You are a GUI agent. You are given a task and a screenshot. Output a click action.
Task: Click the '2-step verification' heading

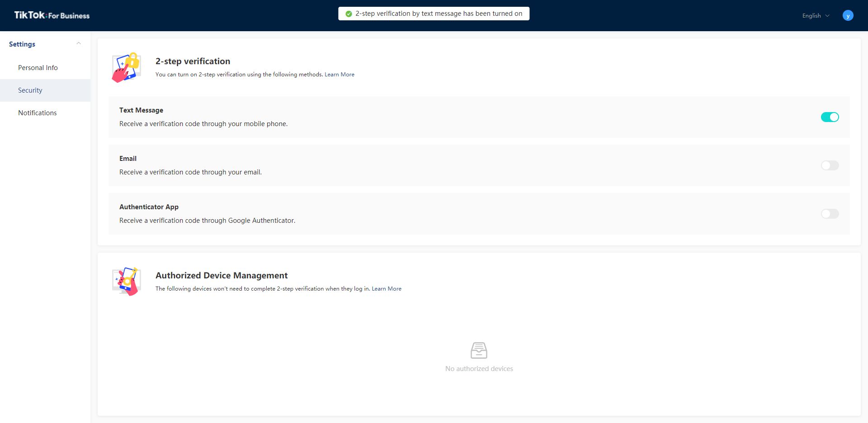coord(193,61)
